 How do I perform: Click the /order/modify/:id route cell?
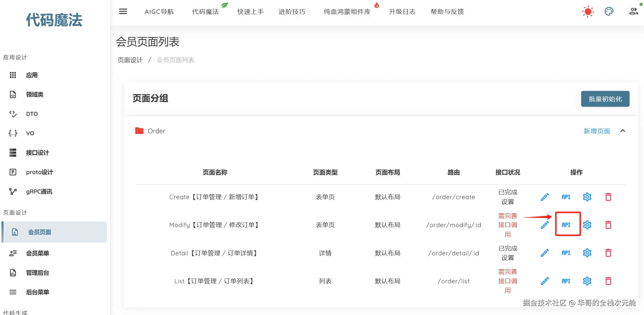453,225
